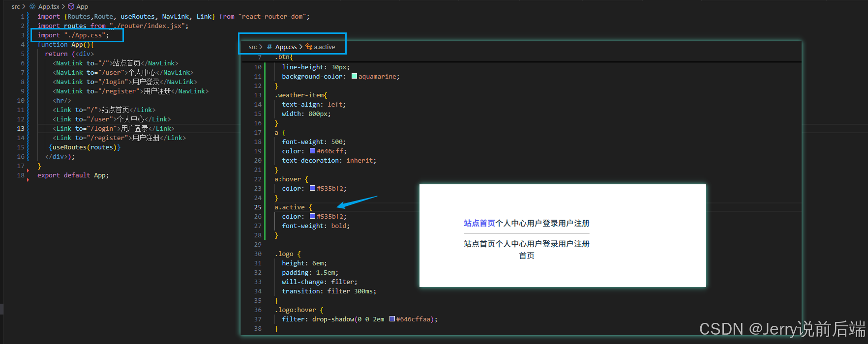Click the src breadcrumb in App.tsx editor
868x344 pixels.
pos(16,6)
